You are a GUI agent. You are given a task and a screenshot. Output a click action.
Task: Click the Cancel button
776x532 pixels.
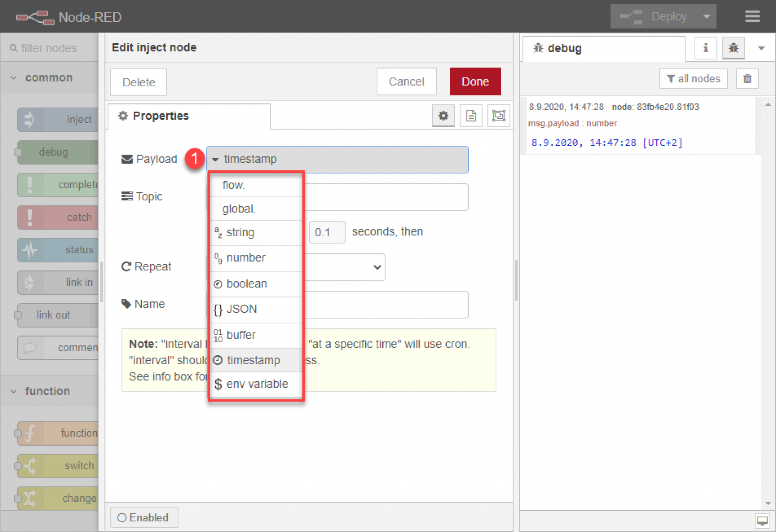click(406, 81)
